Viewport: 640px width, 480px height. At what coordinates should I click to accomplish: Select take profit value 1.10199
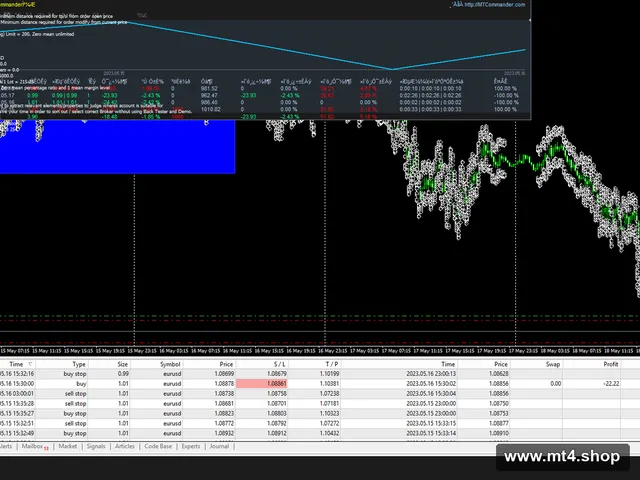click(x=329, y=373)
